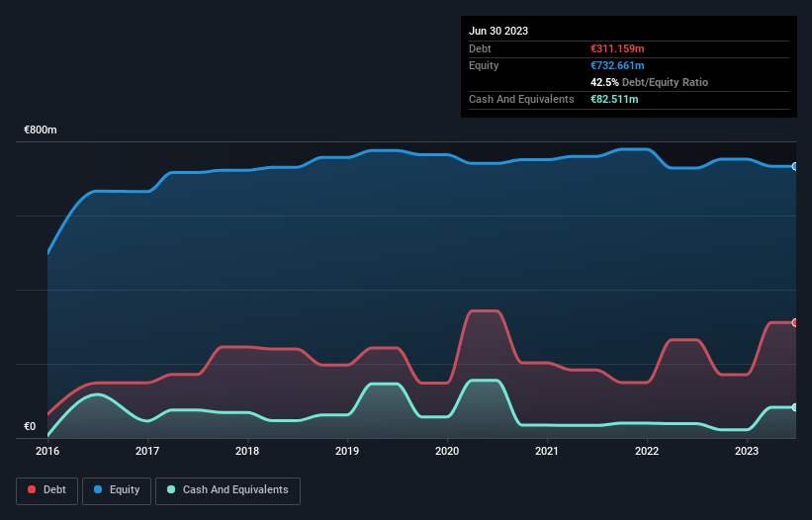Click the 42.5% Debt/Equity Ratio text
This screenshot has height=520, width=812.
649,82
